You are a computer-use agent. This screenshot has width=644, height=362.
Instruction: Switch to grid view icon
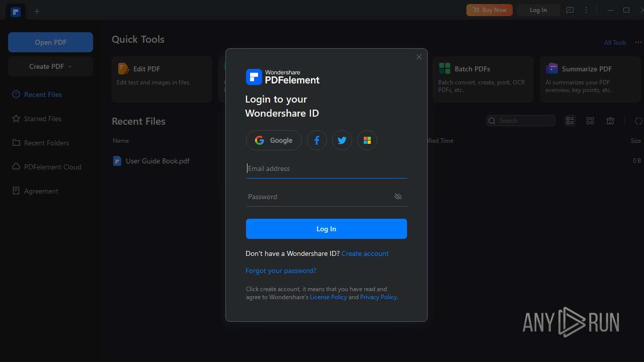coord(590,121)
